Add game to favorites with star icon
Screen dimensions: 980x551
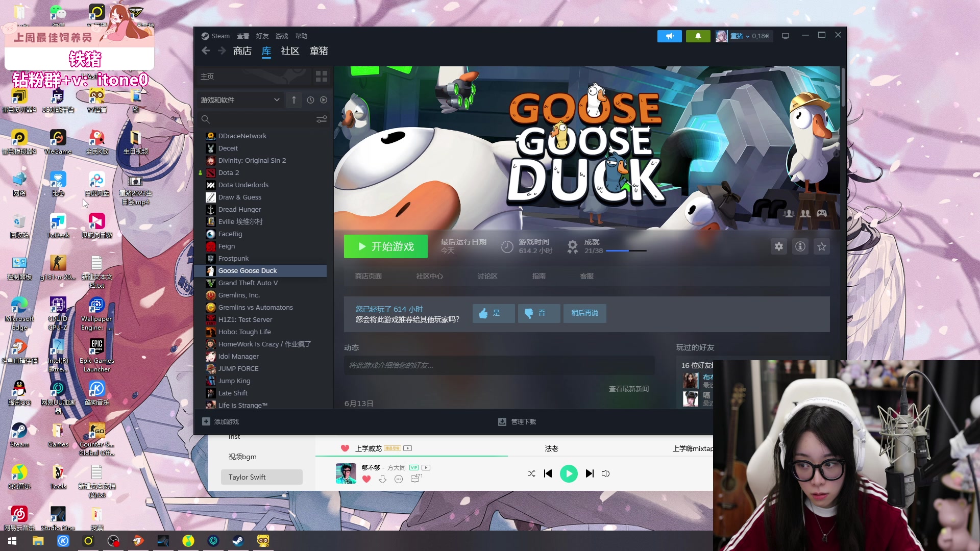tap(821, 247)
